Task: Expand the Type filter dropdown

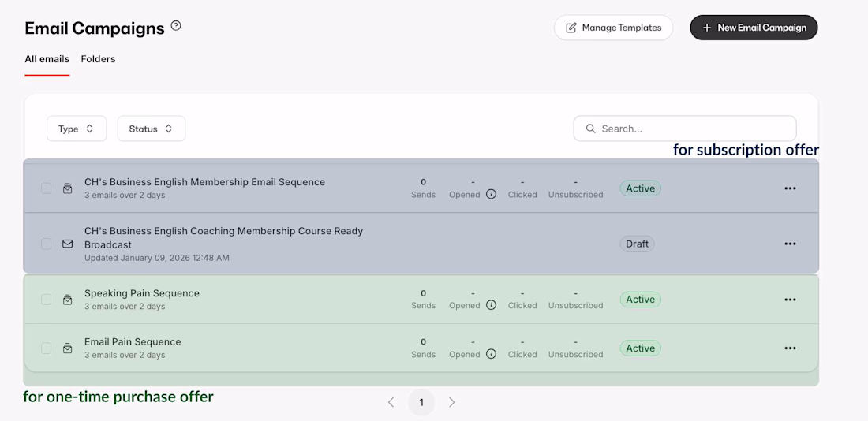Action: [77, 129]
